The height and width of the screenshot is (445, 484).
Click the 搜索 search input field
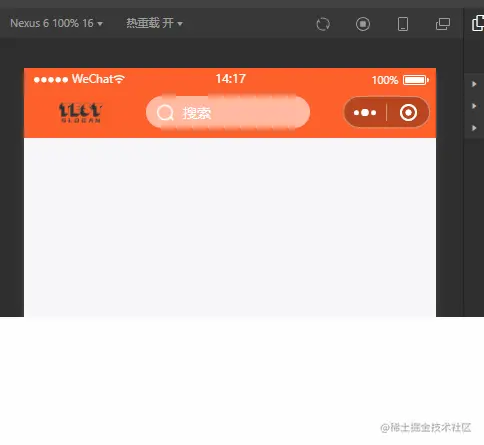(228, 113)
